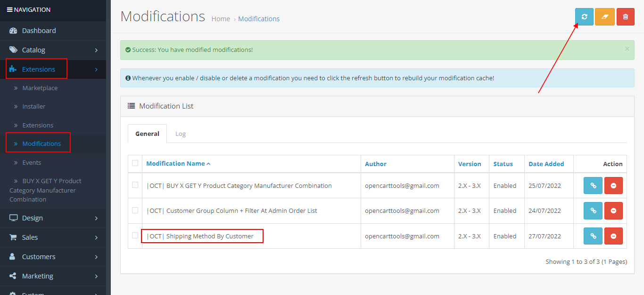Select the Dashboard sidebar icon
Viewport: 644px width, 295px height.
click(x=13, y=30)
